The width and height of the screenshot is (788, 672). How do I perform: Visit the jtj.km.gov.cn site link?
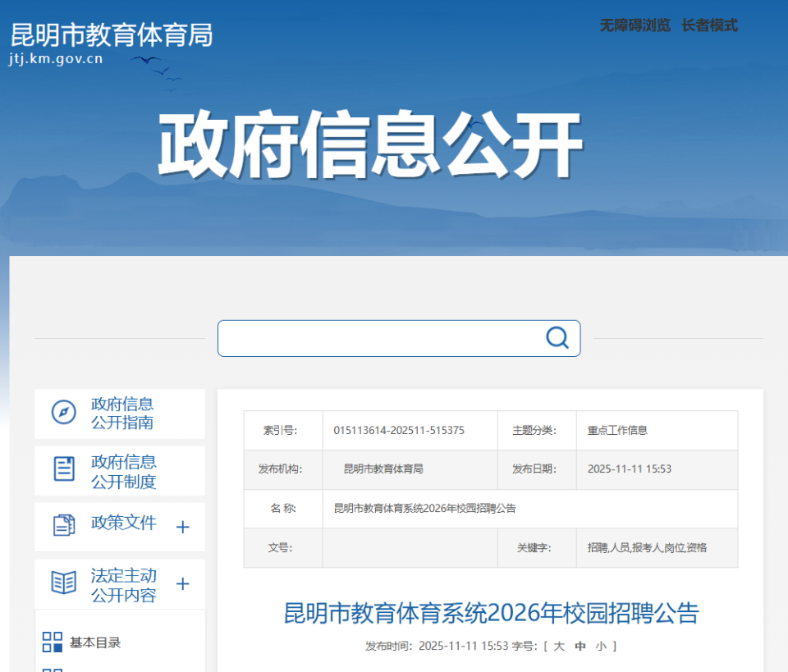56,57
